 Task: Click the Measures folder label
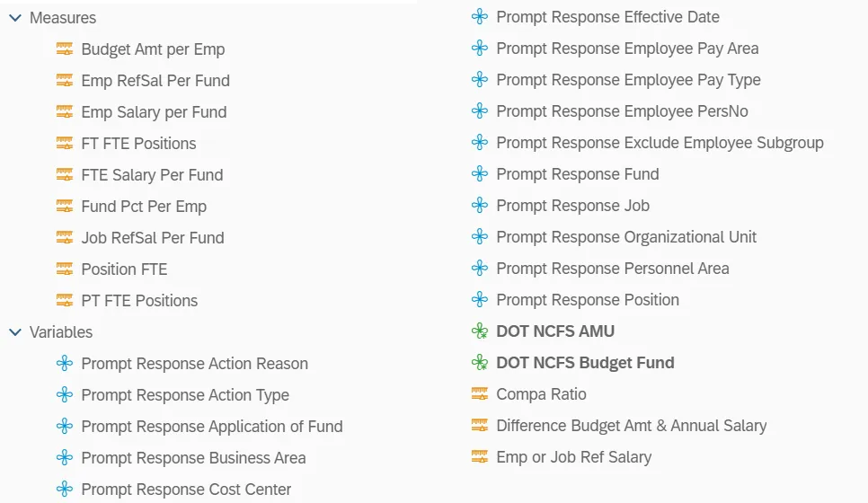point(63,18)
